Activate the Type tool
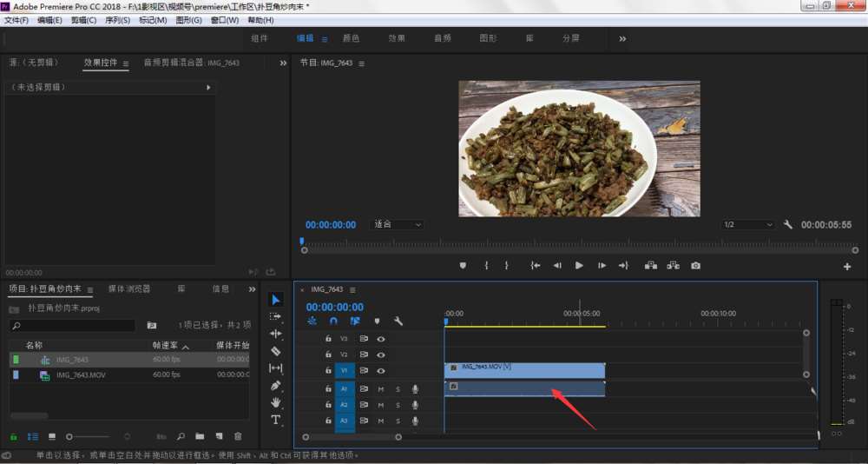This screenshot has width=868, height=464. pyautogui.click(x=276, y=420)
